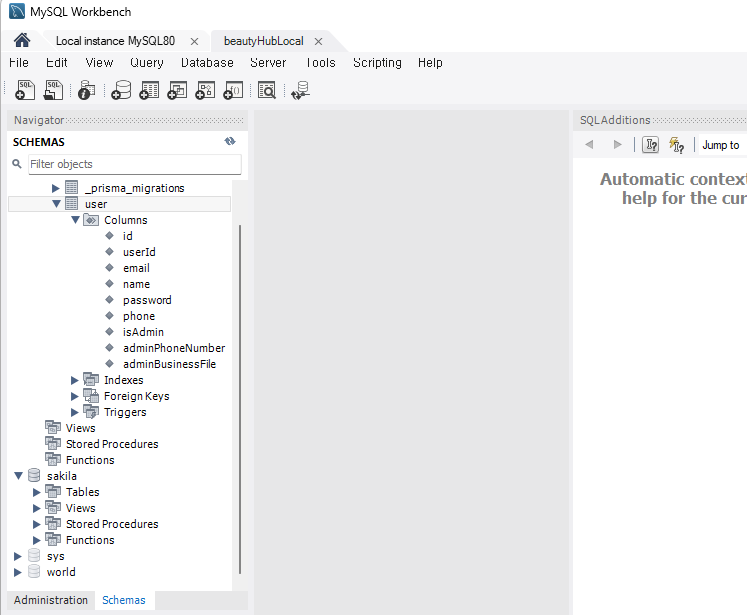This screenshot has height=615, width=747.
Task: Select the id column
Action: pos(128,236)
